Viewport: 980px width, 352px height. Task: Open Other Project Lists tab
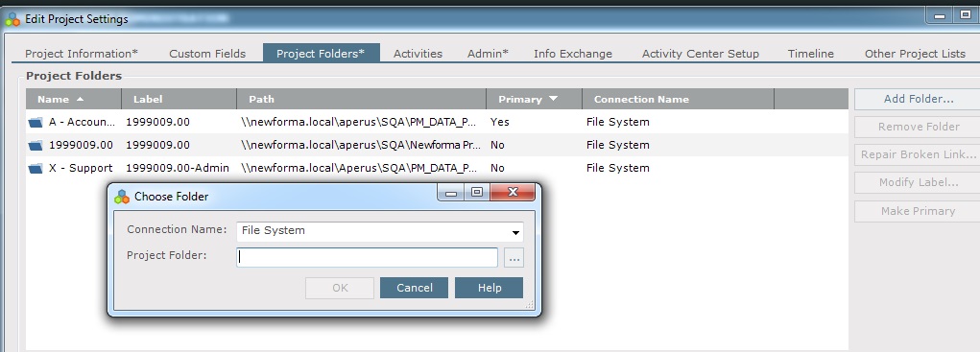point(915,54)
